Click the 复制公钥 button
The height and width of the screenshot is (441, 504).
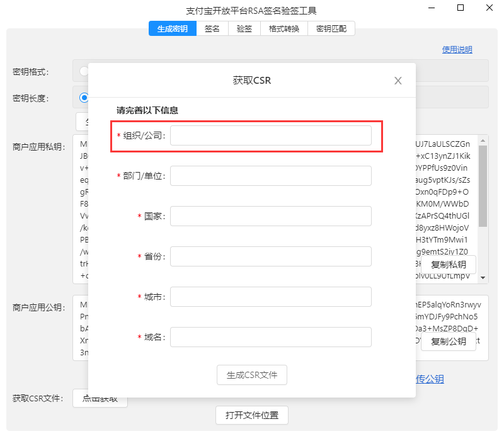click(x=449, y=341)
